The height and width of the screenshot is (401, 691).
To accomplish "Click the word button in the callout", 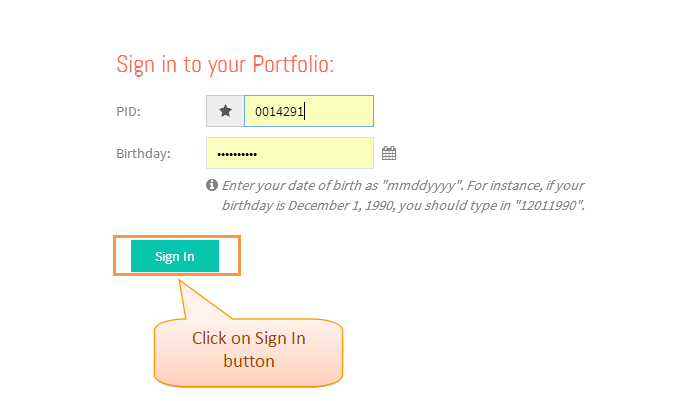I will 249,361.
